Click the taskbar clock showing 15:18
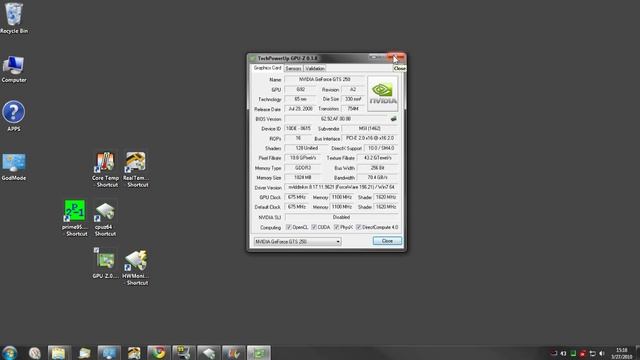The height and width of the screenshot is (360, 640). click(621, 353)
